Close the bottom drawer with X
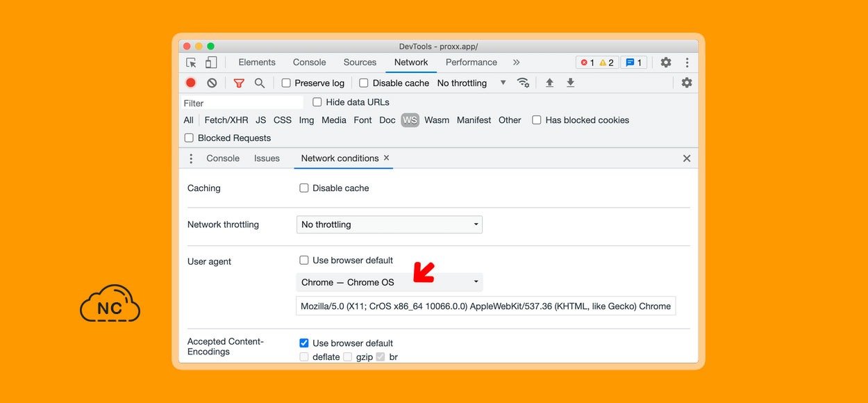868x403 pixels. pyautogui.click(x=687, y=158)
